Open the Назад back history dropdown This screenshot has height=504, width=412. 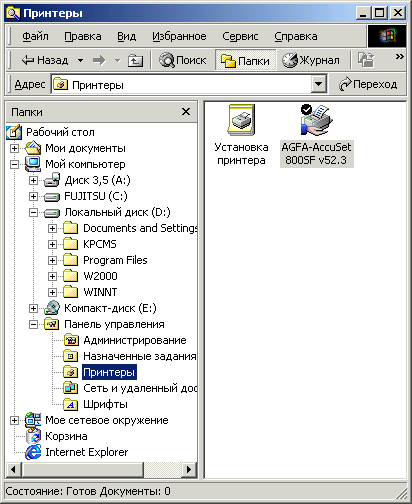coord(80,61)
